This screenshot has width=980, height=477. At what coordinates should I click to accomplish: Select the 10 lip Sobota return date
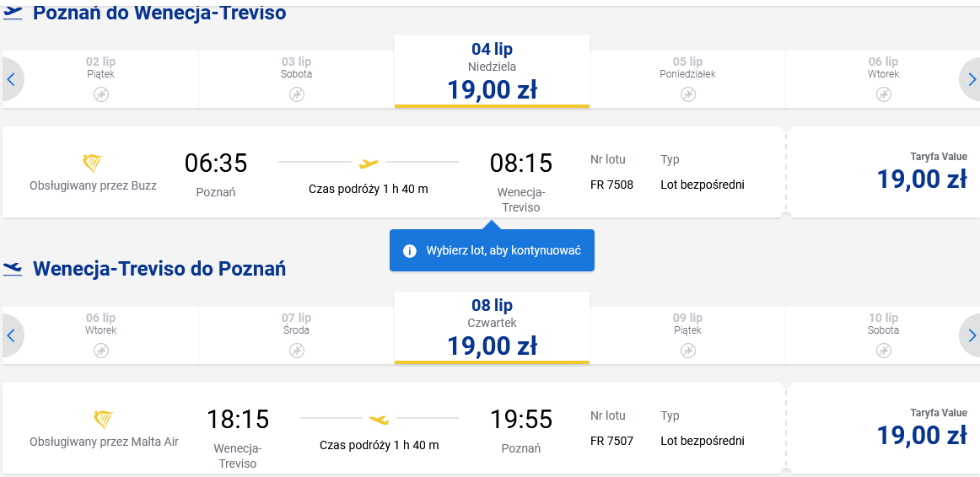(882, 335)
